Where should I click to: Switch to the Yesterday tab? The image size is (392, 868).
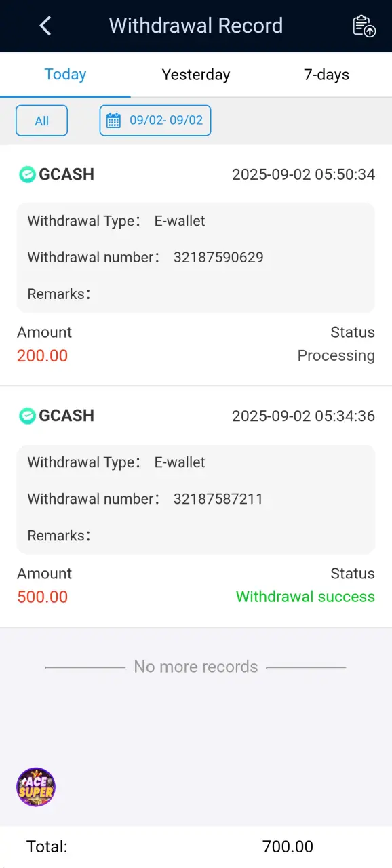196,75
